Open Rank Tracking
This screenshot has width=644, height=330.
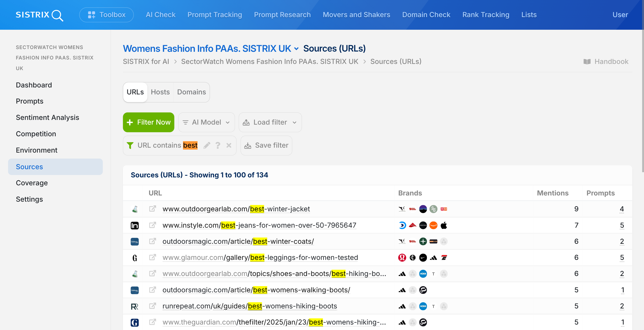pos(485,15)
